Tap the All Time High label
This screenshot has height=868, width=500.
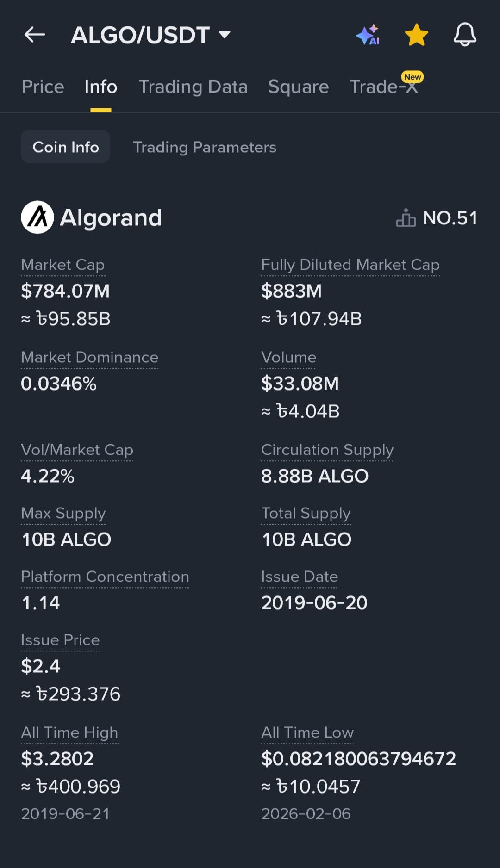point(69,732)
